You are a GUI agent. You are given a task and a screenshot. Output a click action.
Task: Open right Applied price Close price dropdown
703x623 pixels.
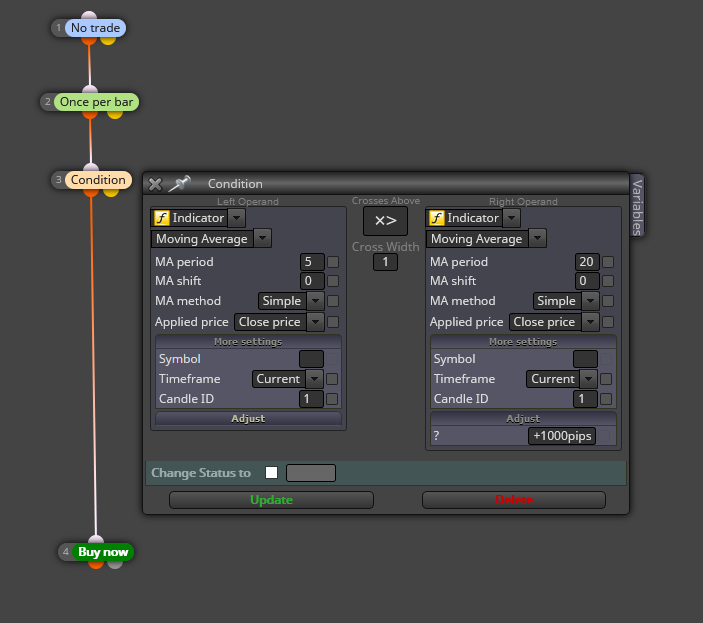(x=590, y=322)
